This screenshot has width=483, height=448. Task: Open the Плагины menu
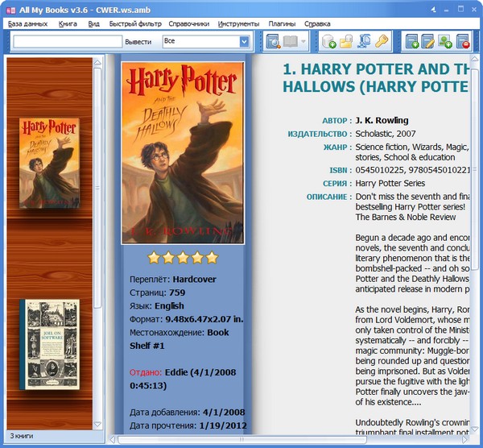point(282,23)
